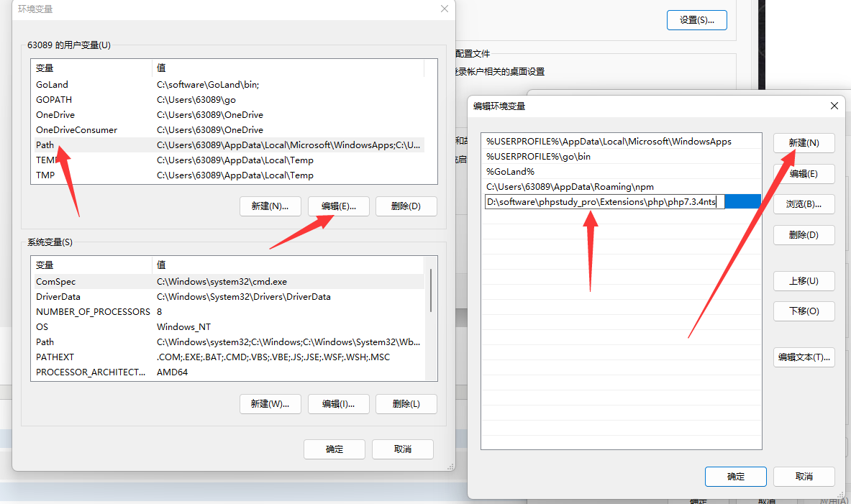Image resolution: width=851 pixels, height=504 pixels.
Task: Click 编辑(I) under system variables
Action: pyautogui.click(x=338, y=403)
